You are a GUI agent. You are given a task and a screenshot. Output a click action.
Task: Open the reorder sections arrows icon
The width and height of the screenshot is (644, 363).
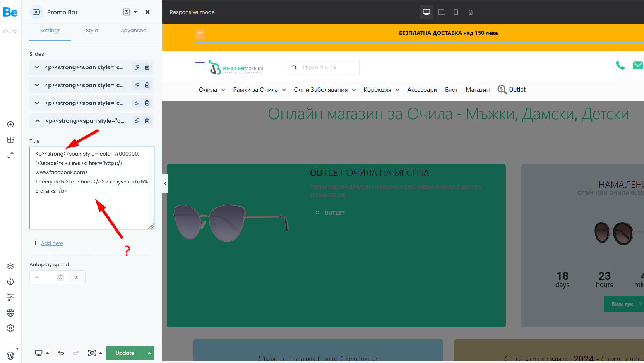click(10, 155)
